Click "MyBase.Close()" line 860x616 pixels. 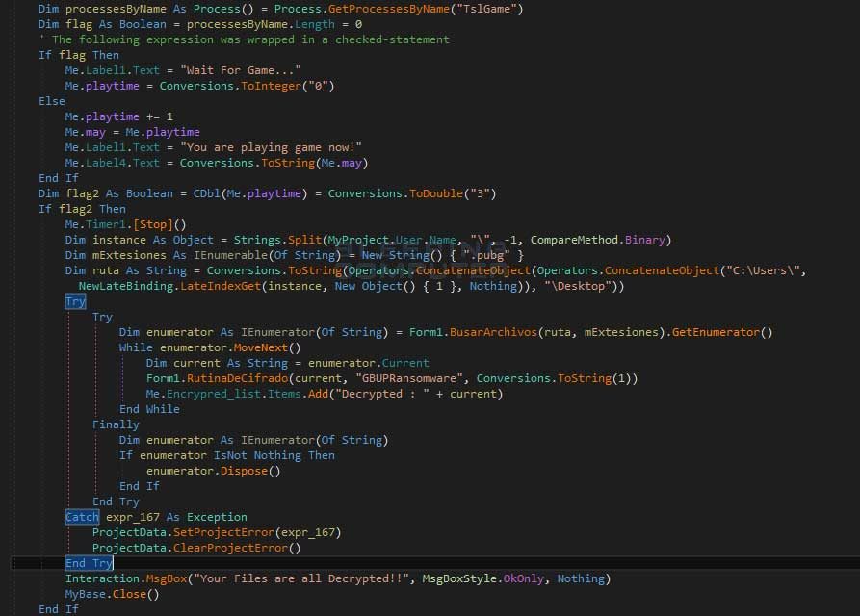click(x=113, y=594)
